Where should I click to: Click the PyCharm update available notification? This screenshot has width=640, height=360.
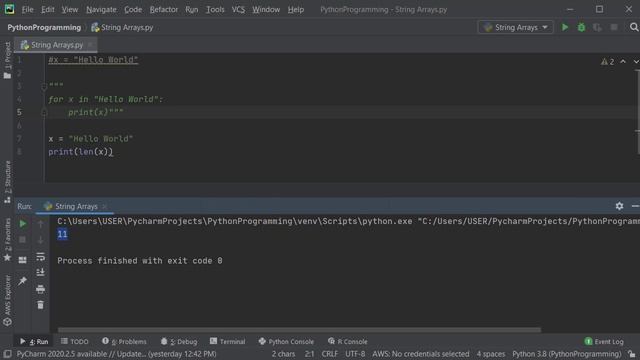pyautogui.click(x=116, y=354)
